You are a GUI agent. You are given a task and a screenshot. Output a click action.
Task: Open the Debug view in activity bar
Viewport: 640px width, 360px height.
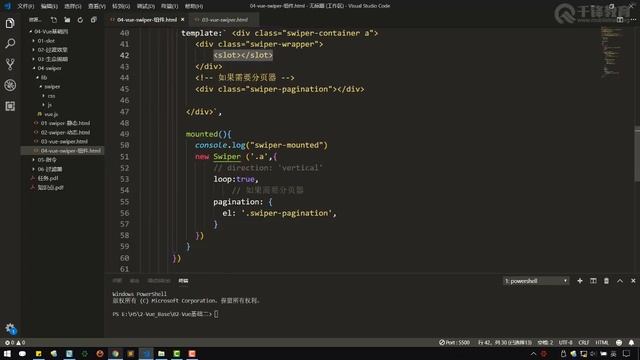10,85
